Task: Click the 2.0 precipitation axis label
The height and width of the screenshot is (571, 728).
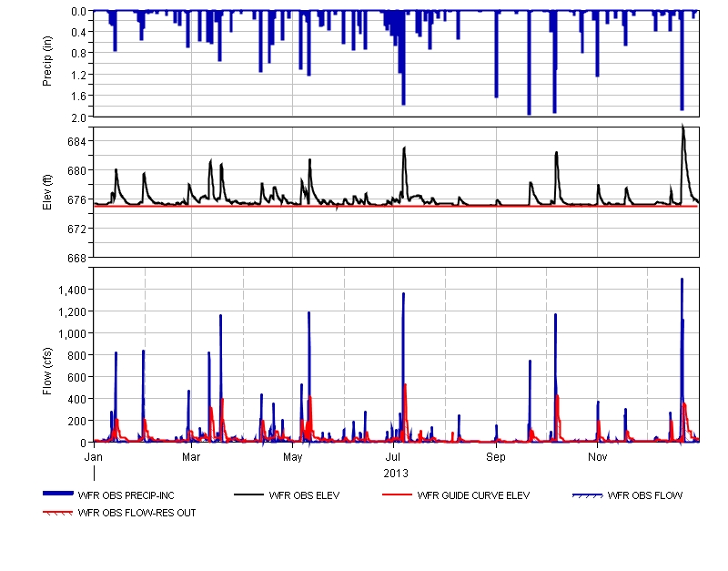Action: tap(79, 117)
